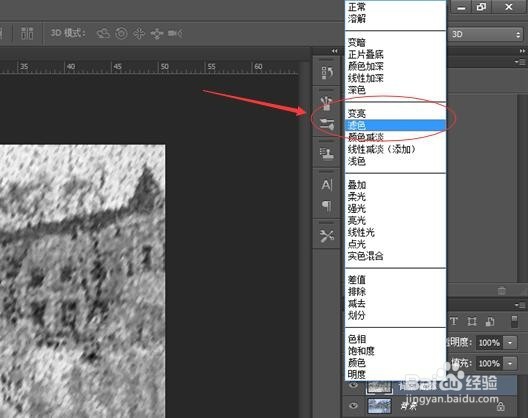Screen dimensions: 528x418
Task: Select the top layer thumbnail
Action: (x=380, y=387)
